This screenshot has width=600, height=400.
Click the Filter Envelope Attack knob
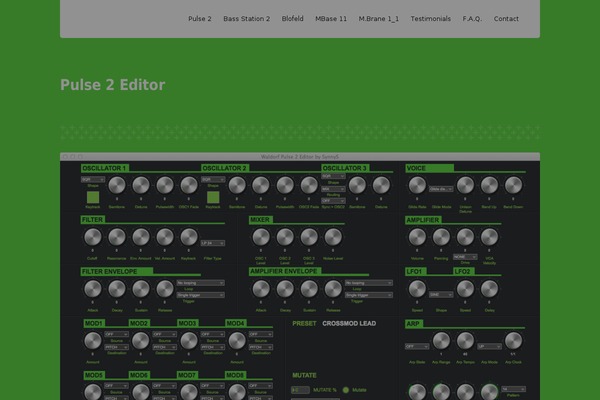[93, 289]
